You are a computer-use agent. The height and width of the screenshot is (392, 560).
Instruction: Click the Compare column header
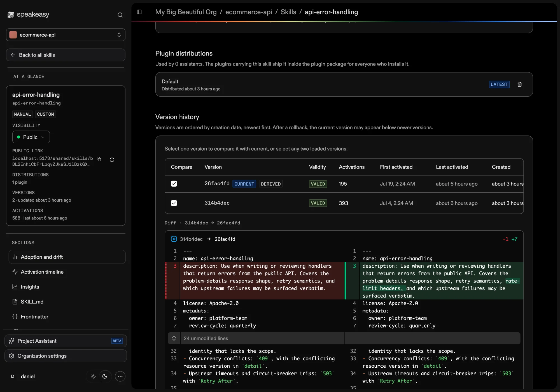click(x=181, y=167)
